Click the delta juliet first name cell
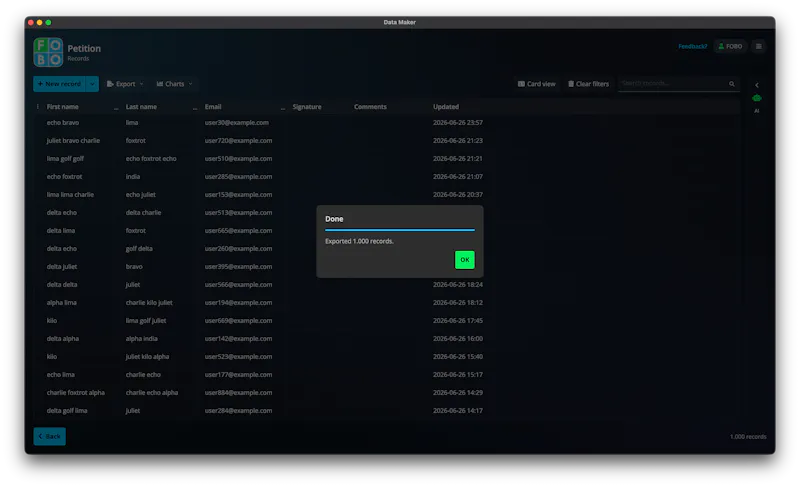 62,267
